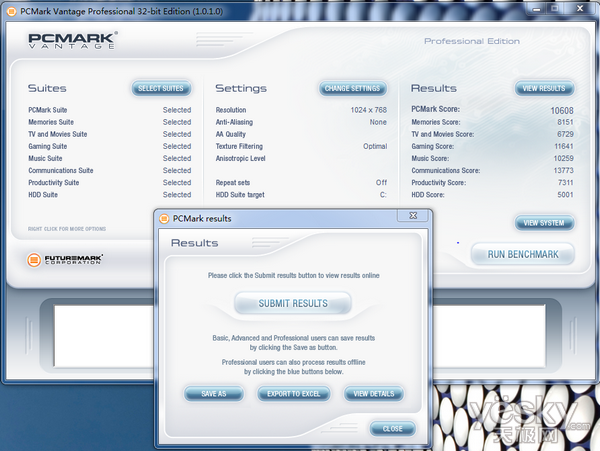Click RIGHT CLICK FOR MORE OPTIONS hint
The height and width of the screenshot is (451, 600).
pos(67,229)
